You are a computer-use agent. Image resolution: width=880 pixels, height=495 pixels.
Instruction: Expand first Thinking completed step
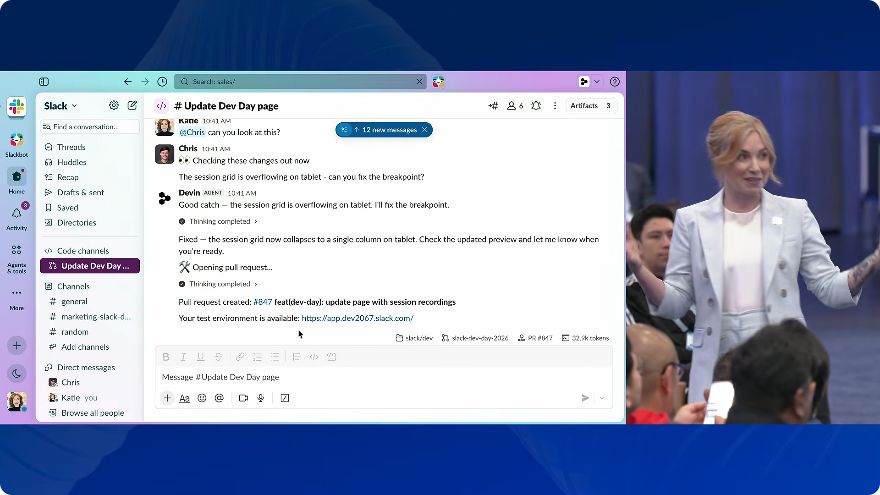(x=218, y=222)
